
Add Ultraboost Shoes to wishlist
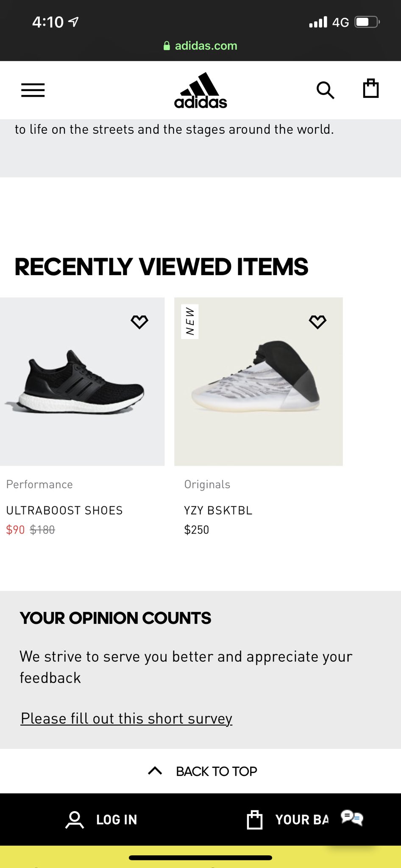[x=139, y=322]
